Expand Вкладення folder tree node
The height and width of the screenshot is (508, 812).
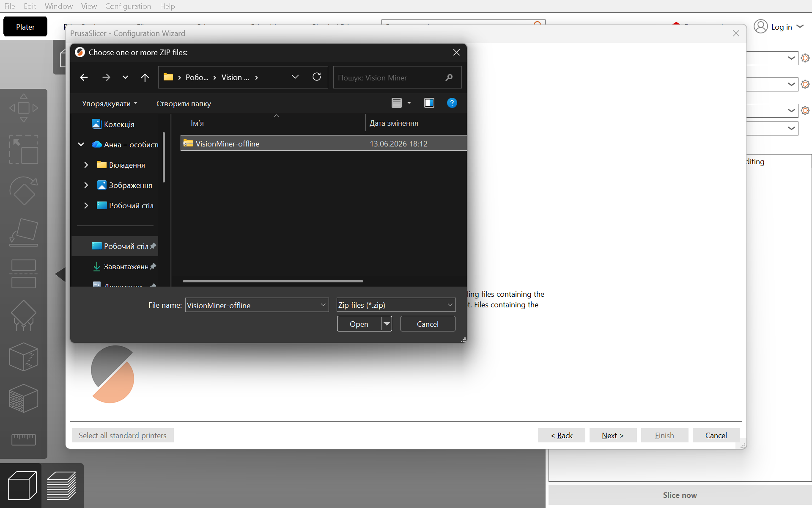coord(86,165)
